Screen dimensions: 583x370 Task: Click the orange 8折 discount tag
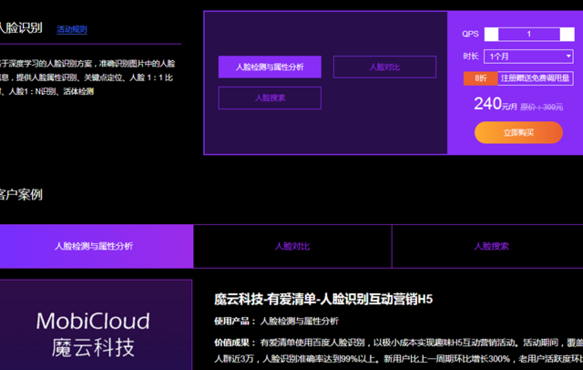(480, 78)
